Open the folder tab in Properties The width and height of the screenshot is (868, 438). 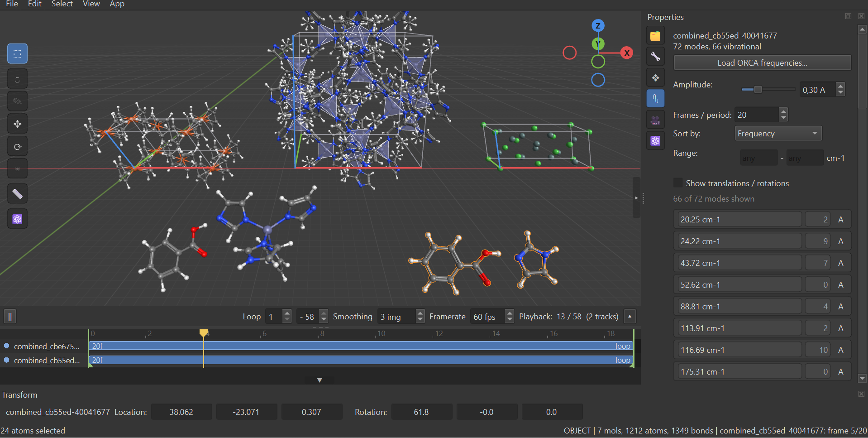pos(655,36)
